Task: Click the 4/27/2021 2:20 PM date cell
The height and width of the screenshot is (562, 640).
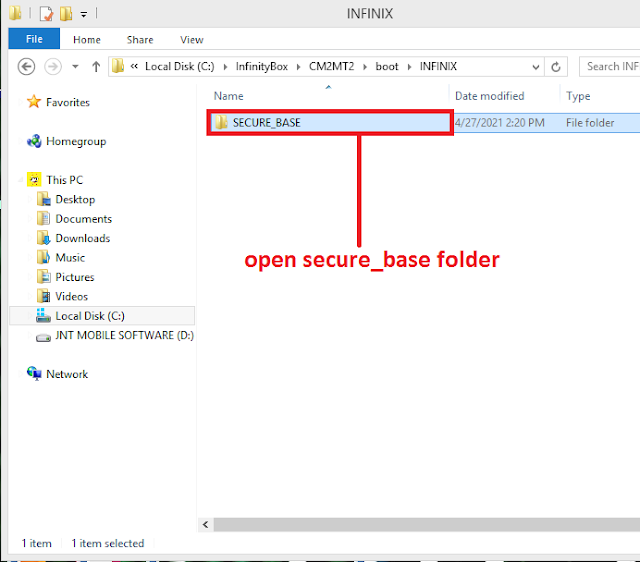Action: click(x=500, y=123)
